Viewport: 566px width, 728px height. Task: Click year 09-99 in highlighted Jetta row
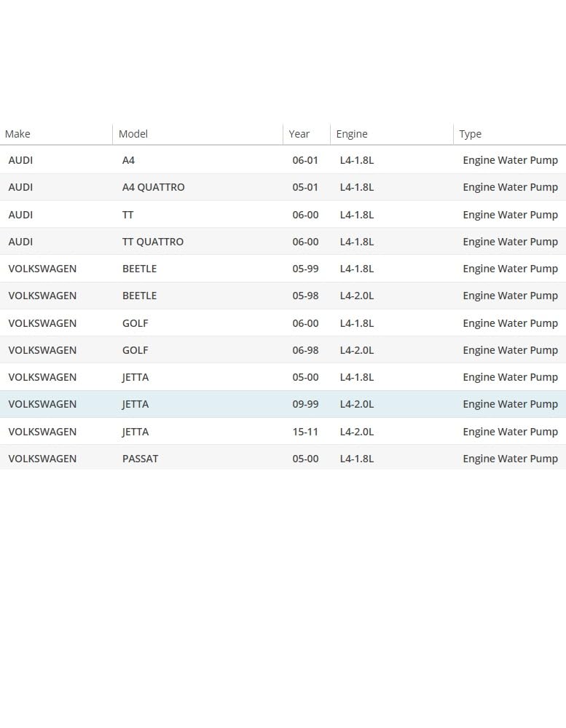pyautogui.click(x=305, y=404)
